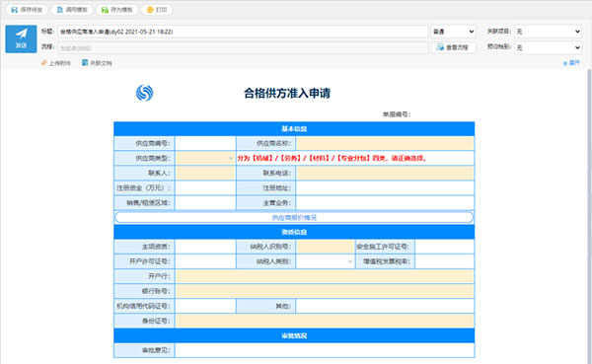Click the 纳税人识别号 taxpayer ID field
The width and height of the screenshot is (592, 364).
click(x=325, y=247)
